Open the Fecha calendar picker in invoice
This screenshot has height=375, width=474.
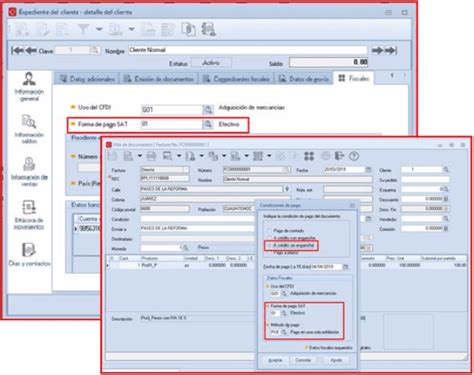tap(368, 170)
